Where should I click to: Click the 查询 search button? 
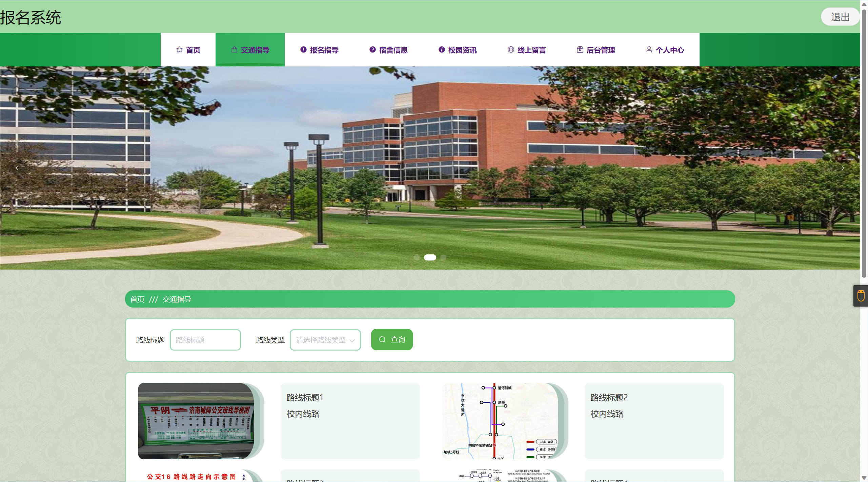coord(392,339)
